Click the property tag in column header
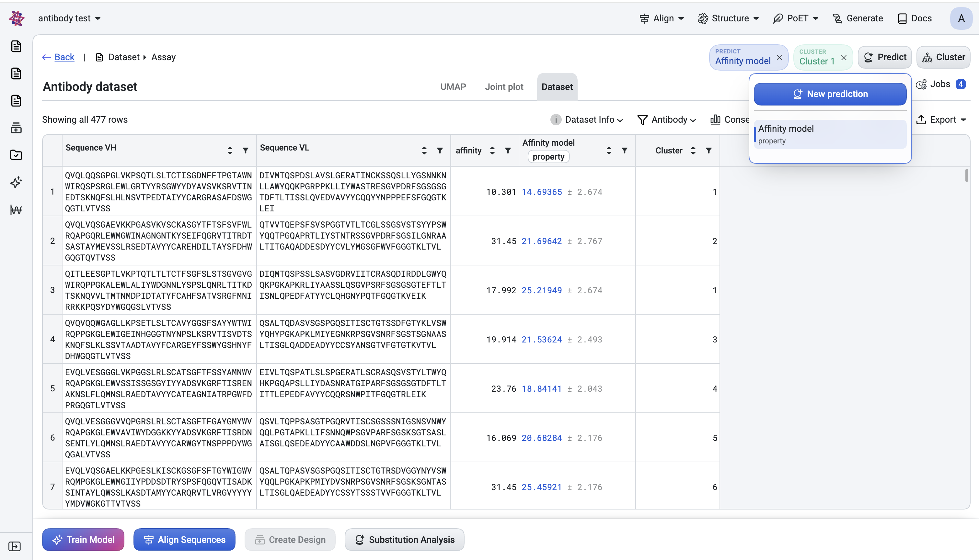 (x=548, y=157)
